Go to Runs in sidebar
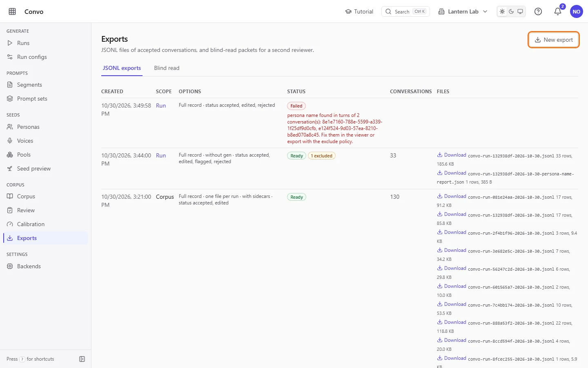The image size is (588, 368). (46, 43)
